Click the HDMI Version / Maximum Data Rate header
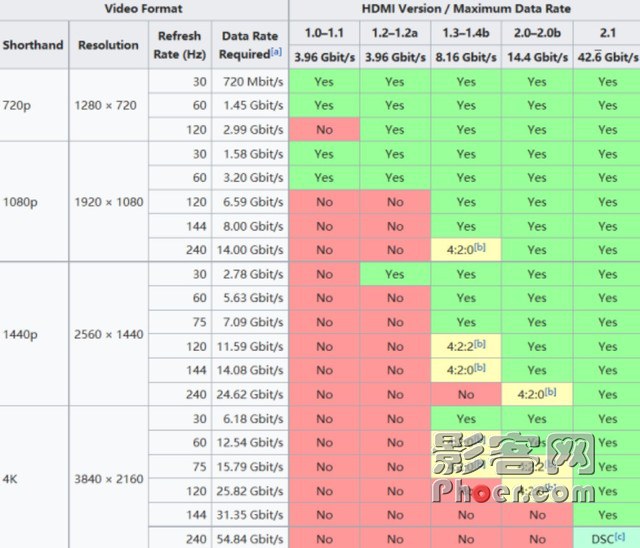Screen dimensions: 640x548 point(466,9)
